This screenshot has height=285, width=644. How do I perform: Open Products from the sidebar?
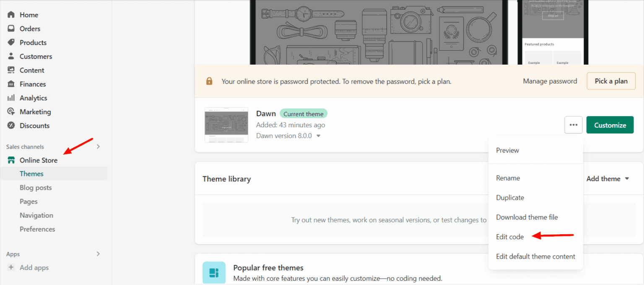[x=10, y=42]
